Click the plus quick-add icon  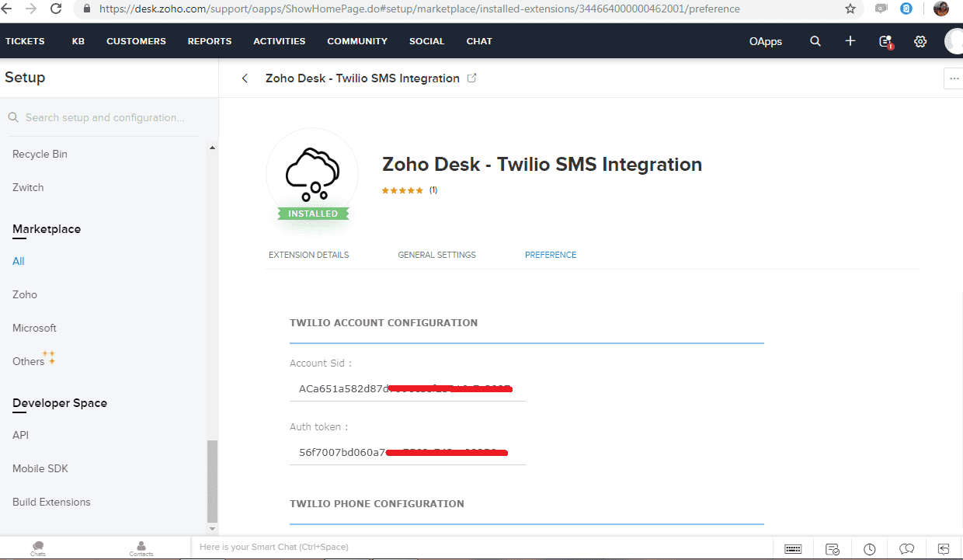point(850,41)
